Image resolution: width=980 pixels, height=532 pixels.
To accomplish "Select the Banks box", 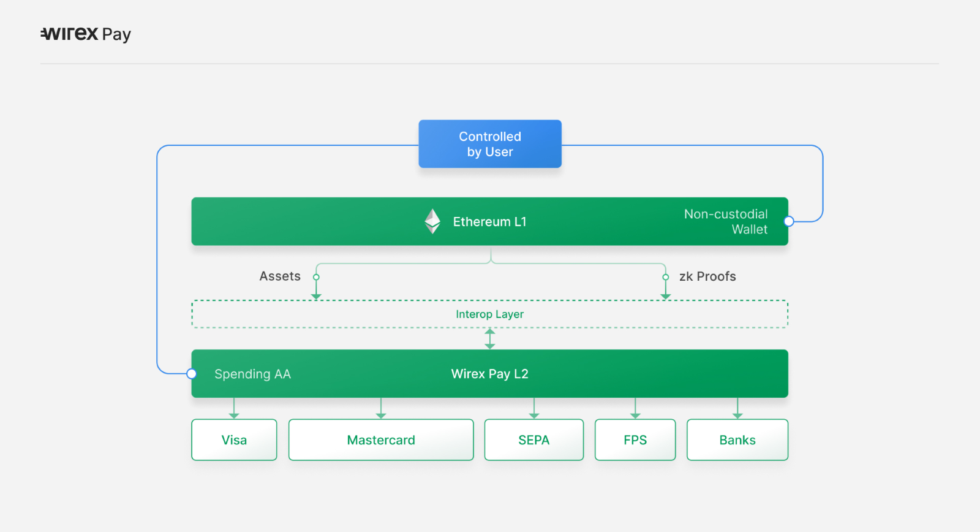I will pos(737,440).
